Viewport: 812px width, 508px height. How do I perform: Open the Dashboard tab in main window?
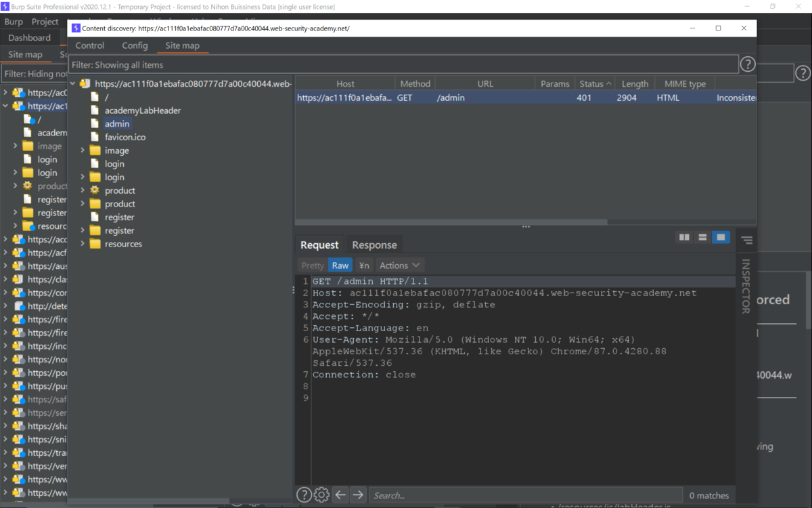(30, 38)
